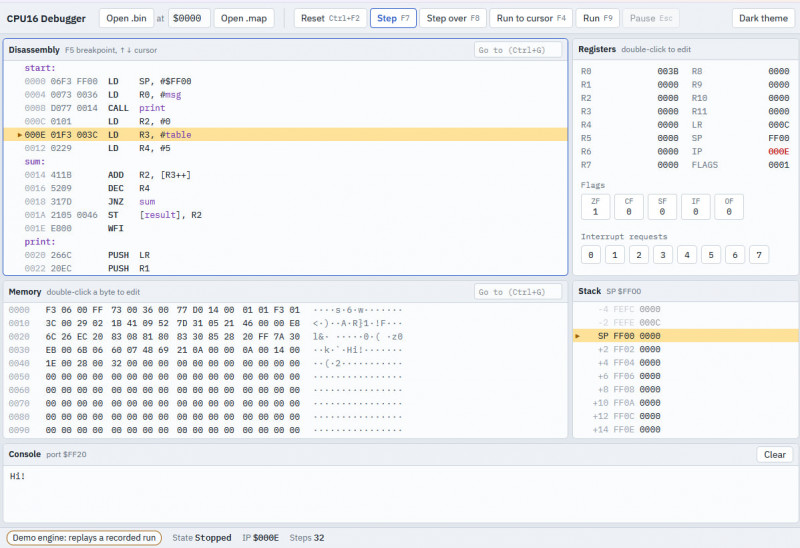This screenshot has width=800, height=548.
Task: Toggle the SF flag
Action: (662, 207)
